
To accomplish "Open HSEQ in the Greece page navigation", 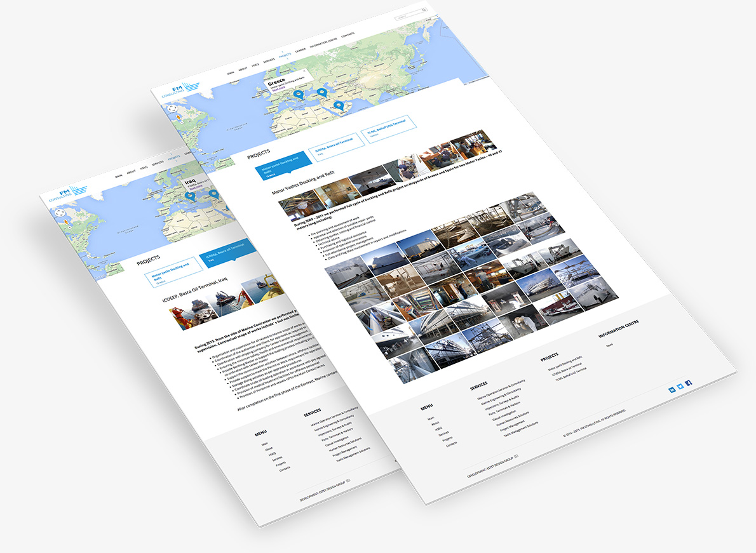I will coord(255,65).
